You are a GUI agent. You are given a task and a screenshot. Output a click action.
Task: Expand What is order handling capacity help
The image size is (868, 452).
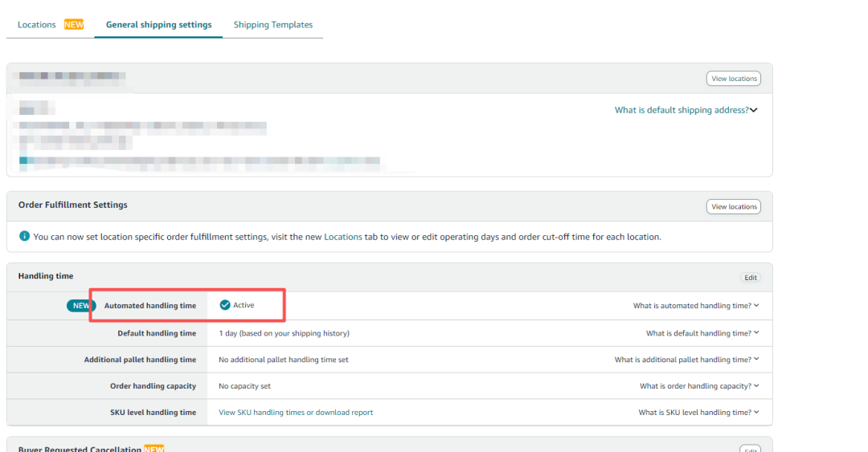(700, 386)
